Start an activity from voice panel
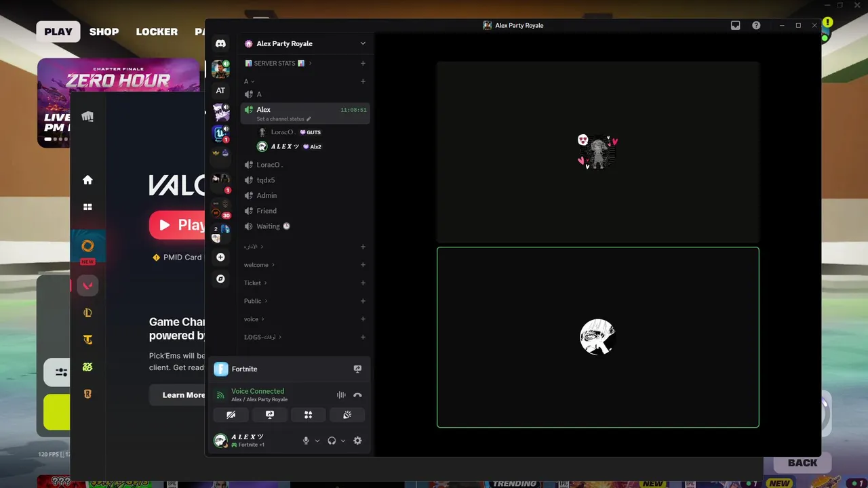This screenshot has width=868, height=488. [308, 415]
